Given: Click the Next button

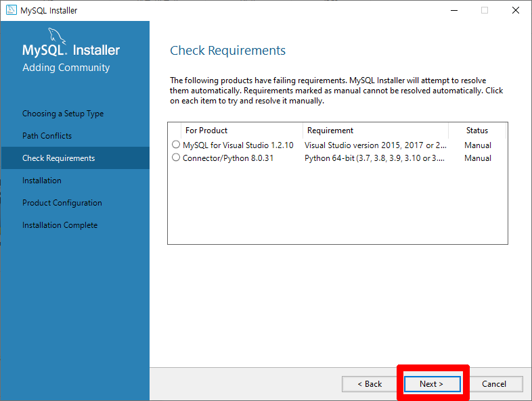Looking at the screenshot, I should click(433, 384).
